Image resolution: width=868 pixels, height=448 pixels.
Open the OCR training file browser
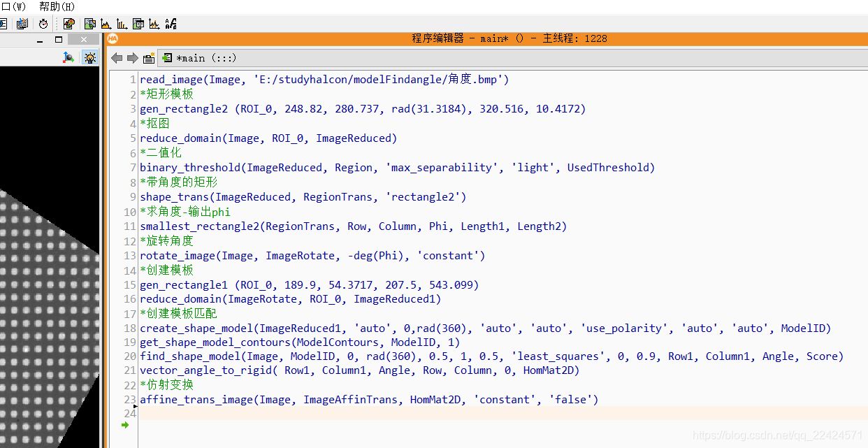[171, 24]
